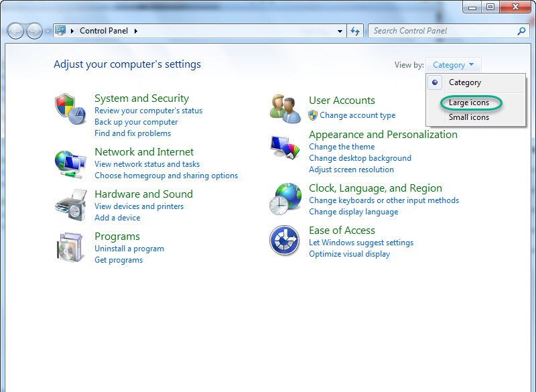This screenshot has height=392, width=536.
Task: Click Adjust screen resolution link
Action: click(x=351, y=170)
